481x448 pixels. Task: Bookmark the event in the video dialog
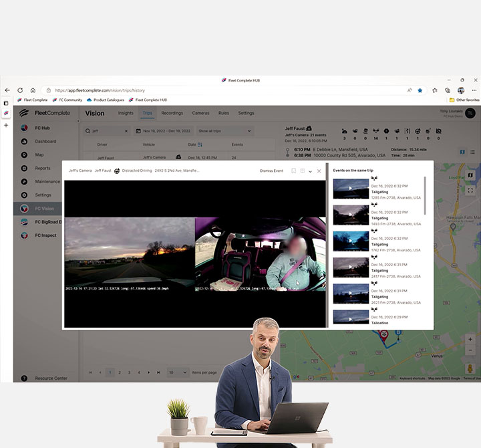click(293, 171)
